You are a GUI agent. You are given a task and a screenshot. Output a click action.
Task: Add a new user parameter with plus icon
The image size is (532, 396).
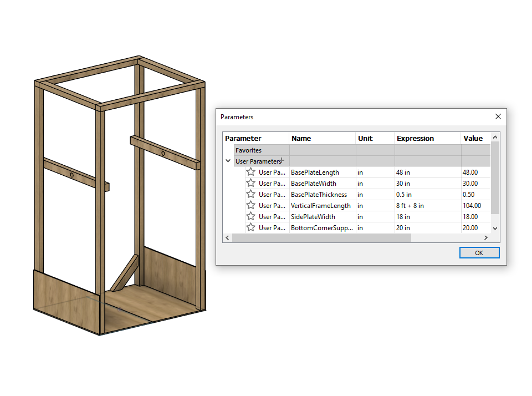pyautogui.click(x=282, y=160)
